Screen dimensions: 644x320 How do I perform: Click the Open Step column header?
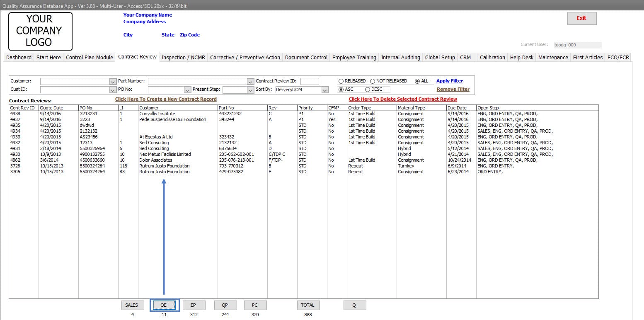tap(537, 108)
